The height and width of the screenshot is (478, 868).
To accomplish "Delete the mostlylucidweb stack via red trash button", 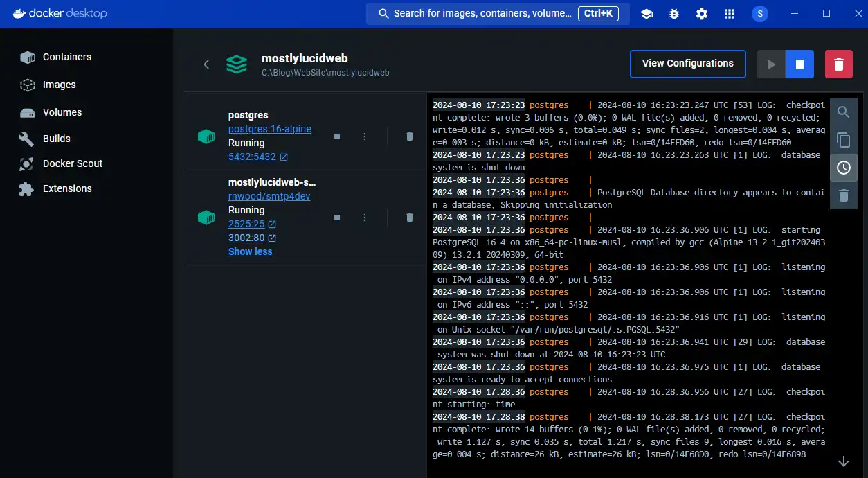I will (838, 63).
